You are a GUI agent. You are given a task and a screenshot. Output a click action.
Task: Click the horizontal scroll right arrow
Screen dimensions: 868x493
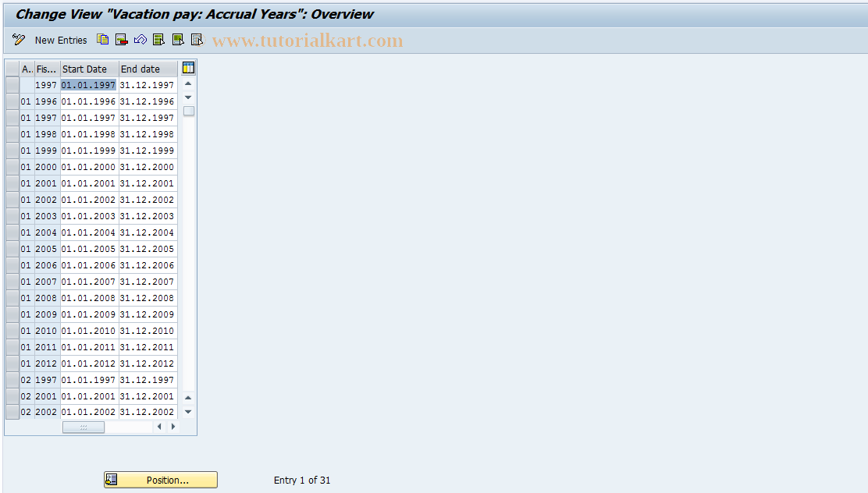[173, 427]
